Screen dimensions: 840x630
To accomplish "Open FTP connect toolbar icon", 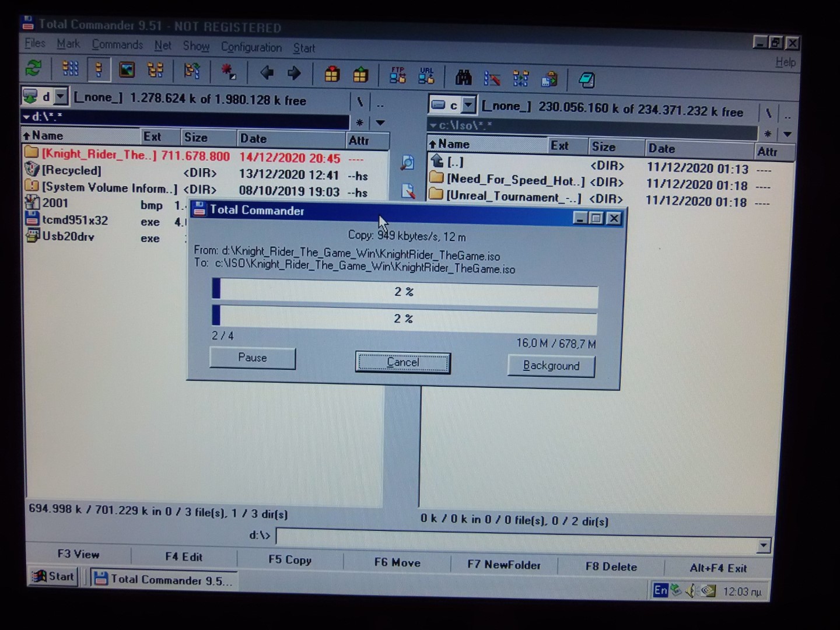I will [x=398, y=75].
